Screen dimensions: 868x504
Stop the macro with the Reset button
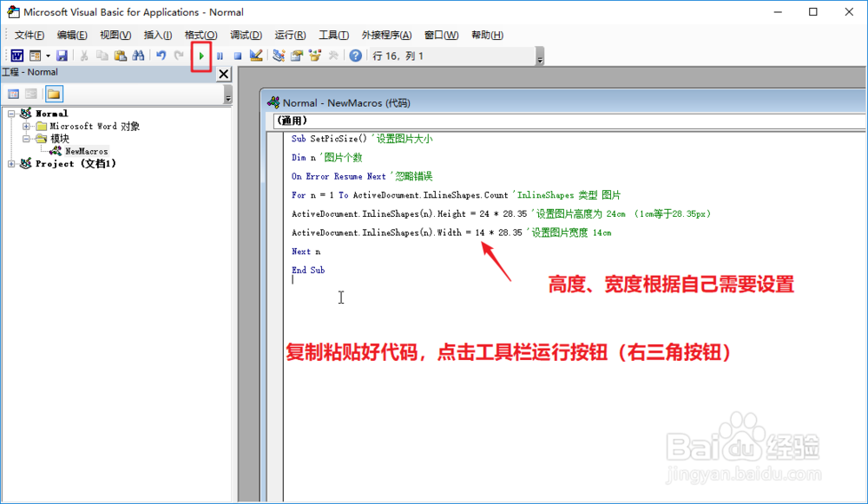238,55
